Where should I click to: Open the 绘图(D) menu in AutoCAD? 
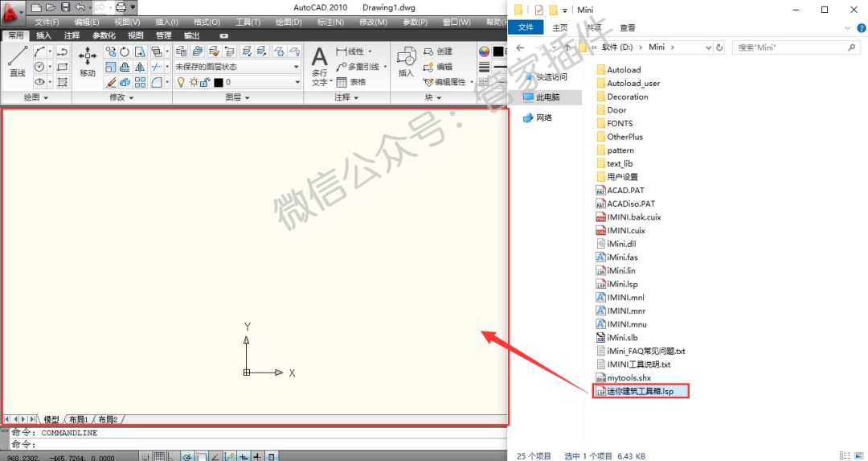[289, 23]
